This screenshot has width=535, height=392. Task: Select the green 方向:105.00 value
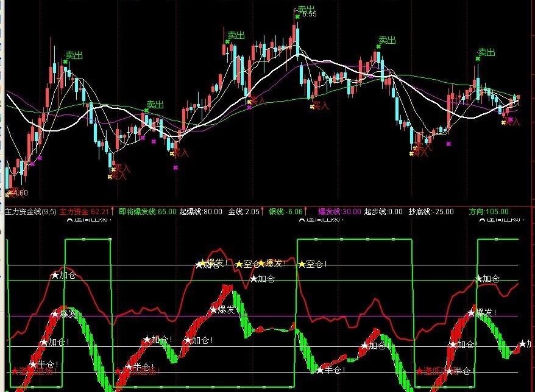coord(489,212)
